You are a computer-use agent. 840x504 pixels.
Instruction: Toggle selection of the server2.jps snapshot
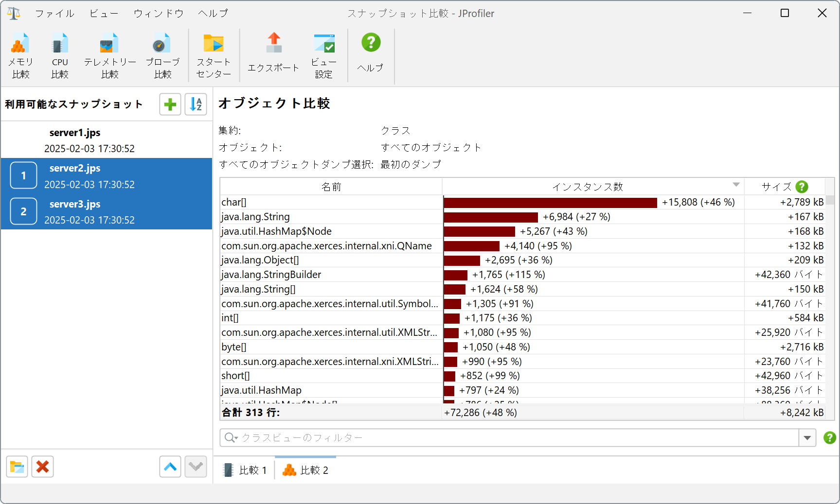click(x=106, y=176)
